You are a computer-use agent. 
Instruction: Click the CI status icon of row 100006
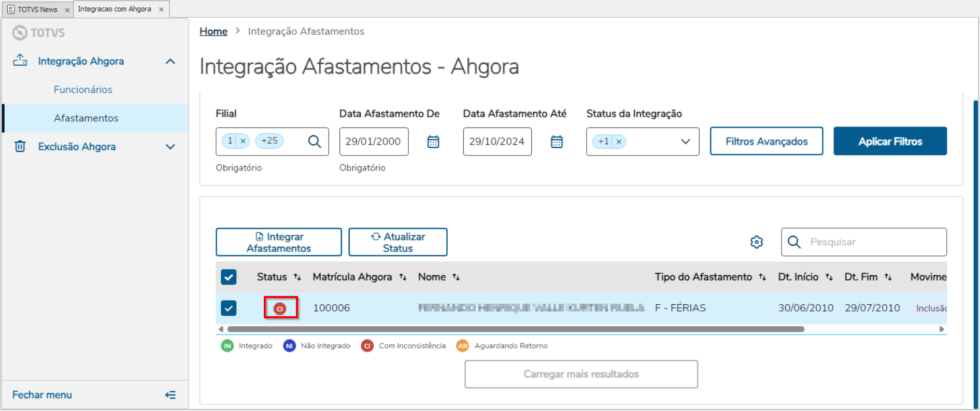280,308
